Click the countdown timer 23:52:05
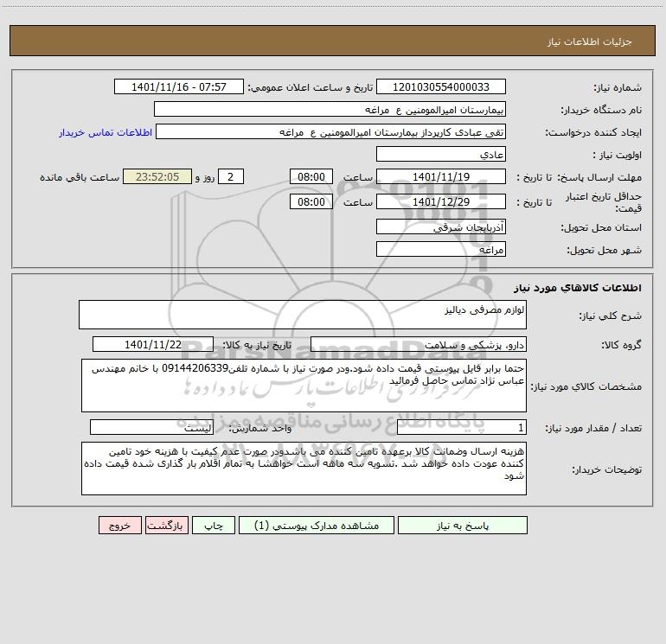Image resolution: width=666 pixels, height=644 pixels. pyautogui.click(x=157, y=176)
